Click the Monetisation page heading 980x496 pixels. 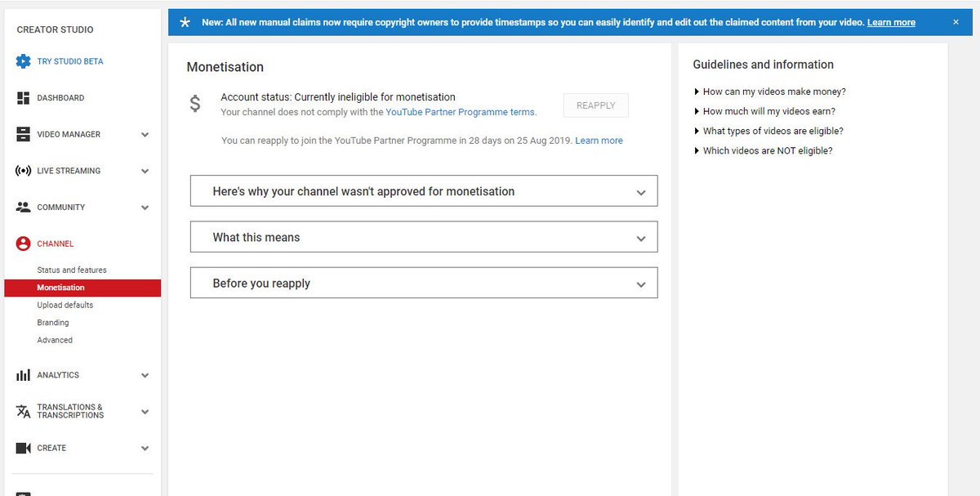click(225, 67)
